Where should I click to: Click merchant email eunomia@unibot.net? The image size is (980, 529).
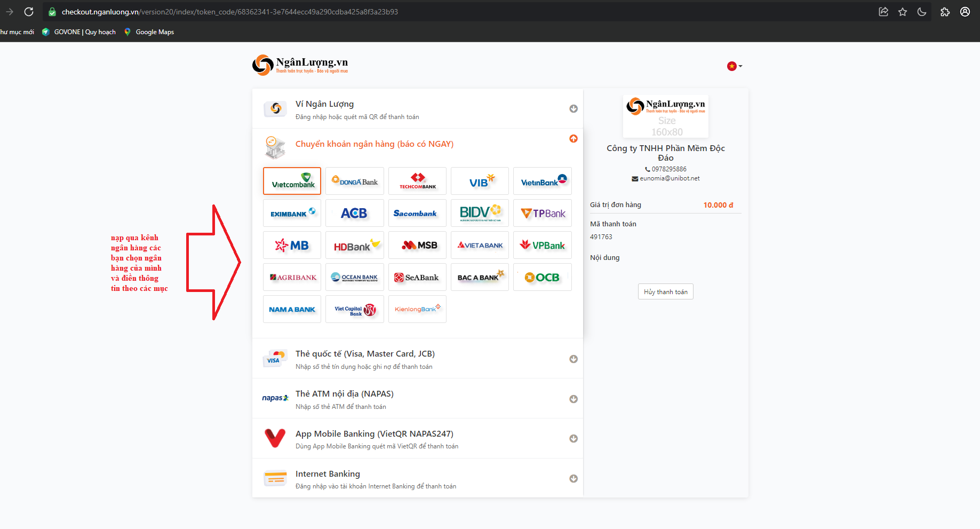click(670, 178)
